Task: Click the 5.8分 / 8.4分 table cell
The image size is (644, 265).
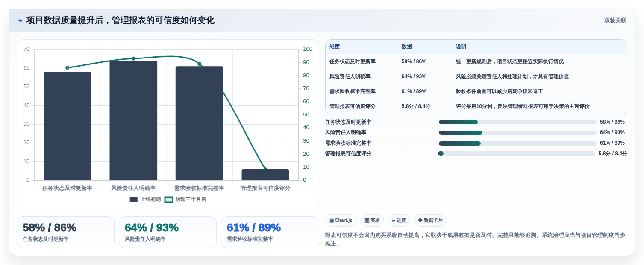Action: pyautogui.click(x=416, y=106)
